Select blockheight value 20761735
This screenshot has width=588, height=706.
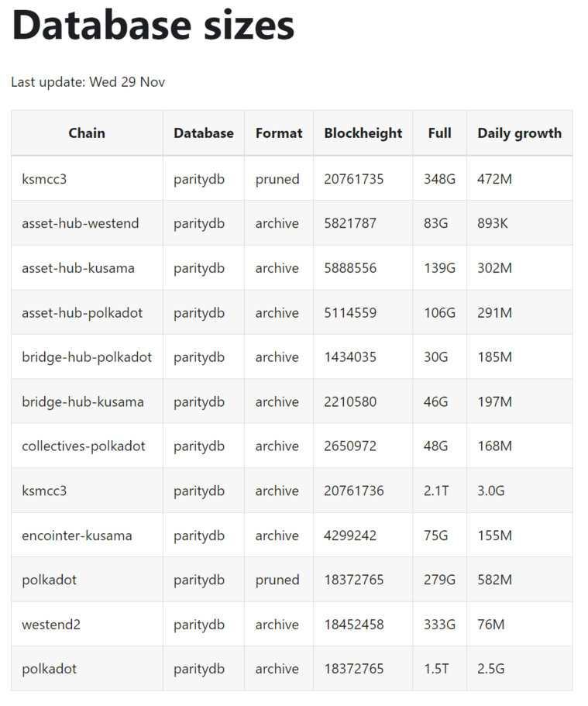tap(353, 179)
